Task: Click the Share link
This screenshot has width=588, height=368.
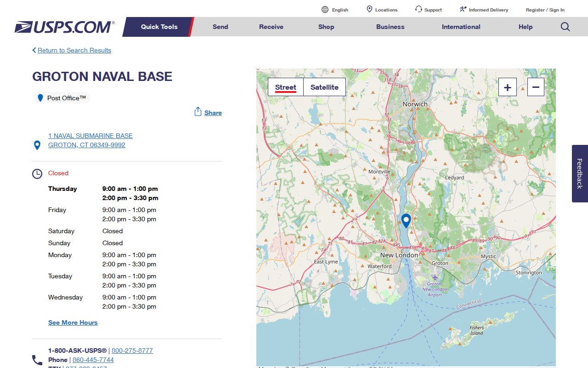Action: 213,113
